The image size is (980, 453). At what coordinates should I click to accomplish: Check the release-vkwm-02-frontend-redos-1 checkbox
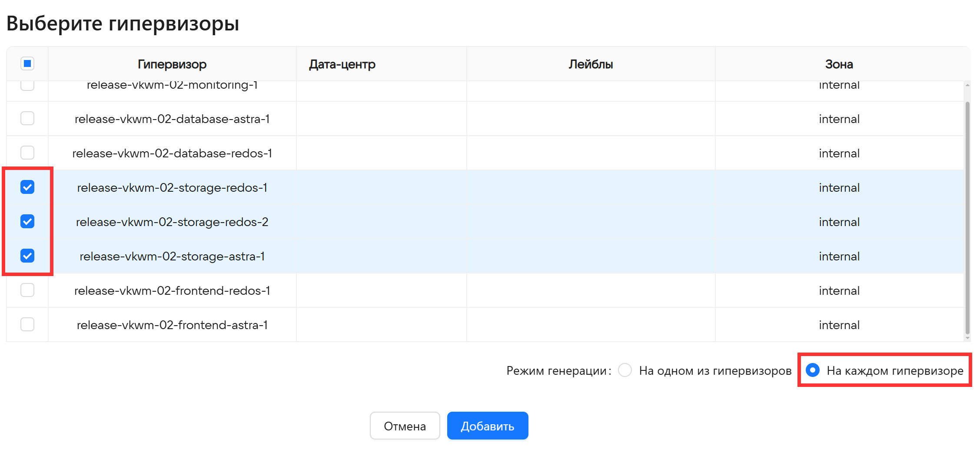coord(27,290)
